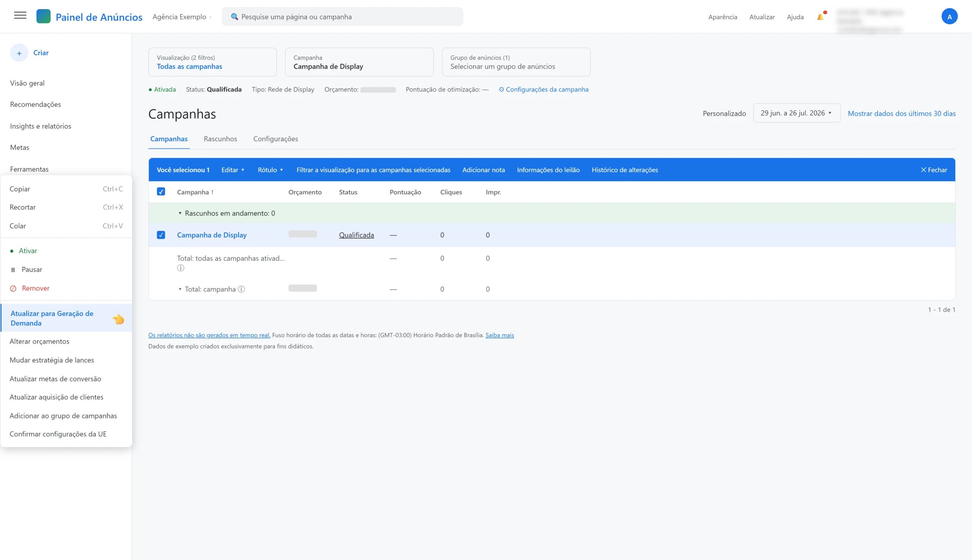The image size is (972, 560).
Task: Click the pause icon next to Pausar
Action: pos(13,270)
